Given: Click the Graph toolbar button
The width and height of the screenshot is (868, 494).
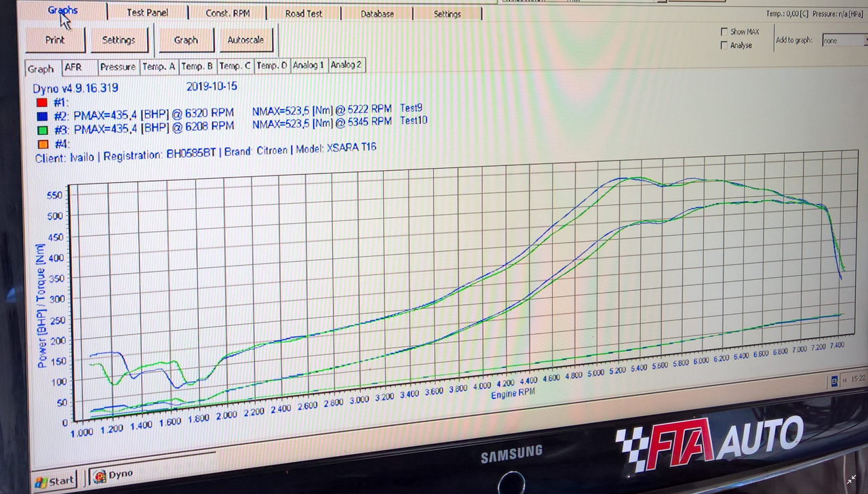Looking at the screenshot, I should point(186,40).
